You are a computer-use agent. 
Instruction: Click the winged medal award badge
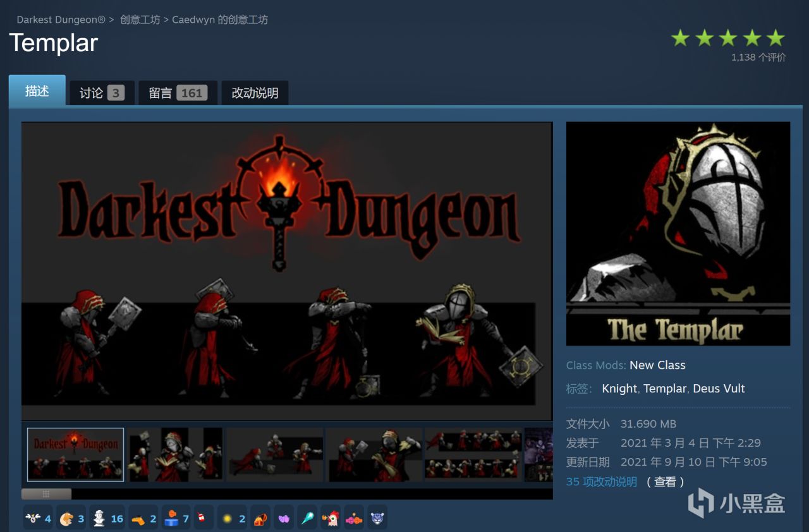(x=38, y=518)
